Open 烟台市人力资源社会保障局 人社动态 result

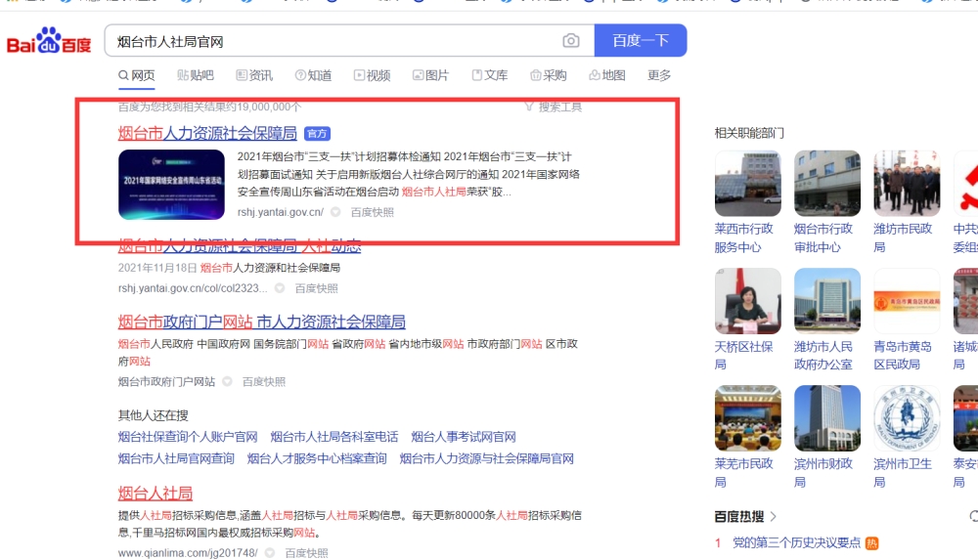240,246
